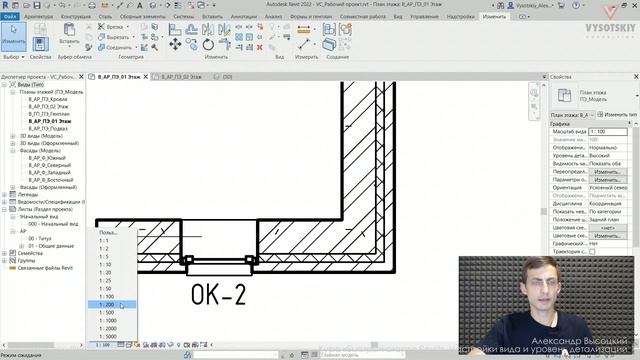Click the user account icon in title bar
Image resolution: width=640 pixels, height=360 pixels.
click(x=511, y=5)
